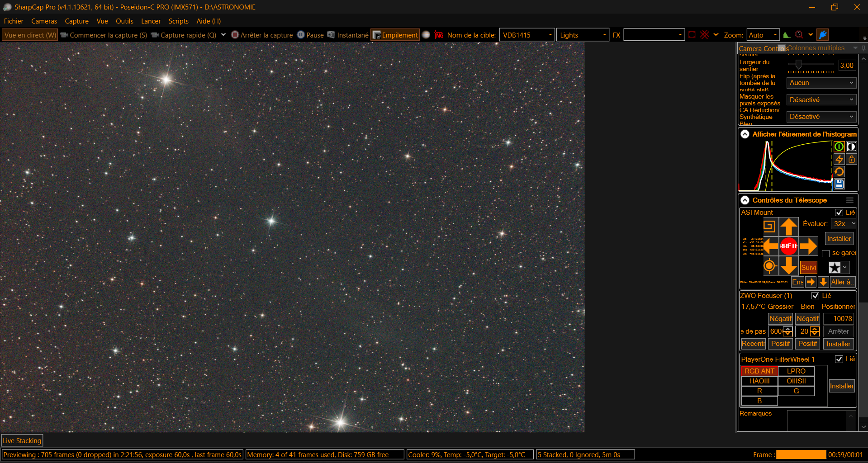Open the Cameras menu
Image resolution: width=868 pixels, height=463 pixels.
point(44,21)
